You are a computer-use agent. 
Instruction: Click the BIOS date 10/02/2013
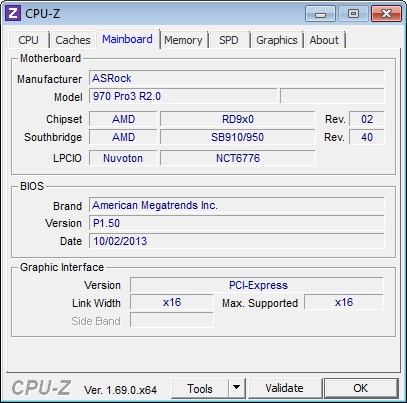click(237, 241)
